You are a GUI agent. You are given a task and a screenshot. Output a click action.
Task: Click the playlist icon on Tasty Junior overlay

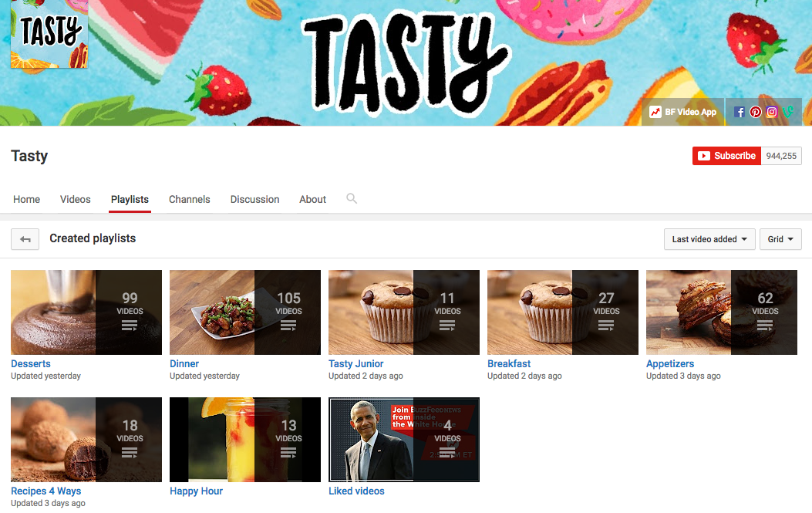pyautogui.click(x=447, y=326)
